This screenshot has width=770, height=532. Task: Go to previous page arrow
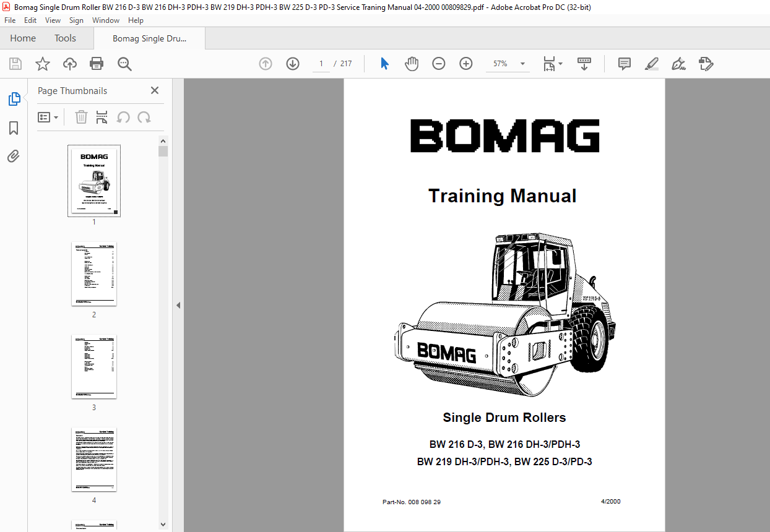(266, 64)
